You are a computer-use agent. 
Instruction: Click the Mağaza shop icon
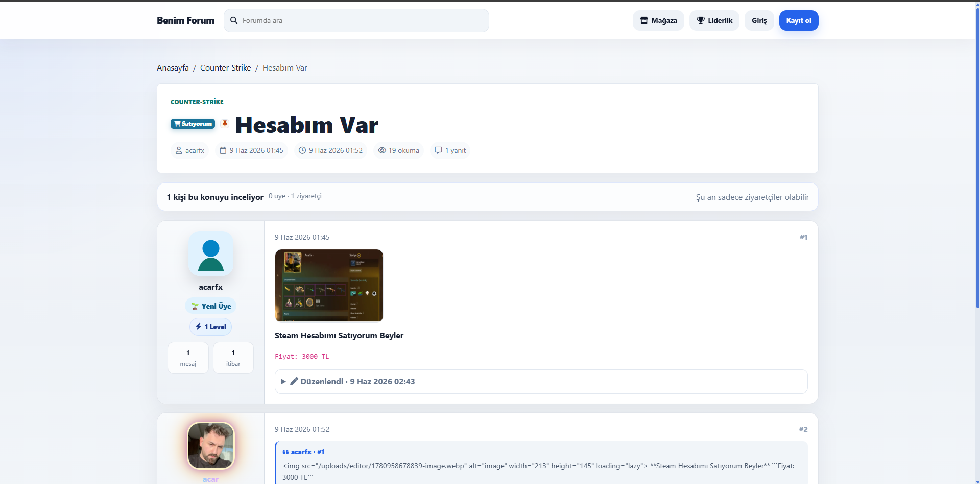[644, 20]
